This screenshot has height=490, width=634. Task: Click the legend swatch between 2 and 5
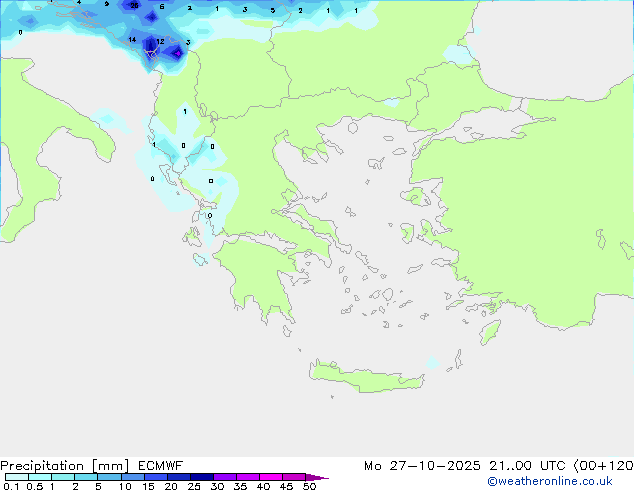point(86,477)
